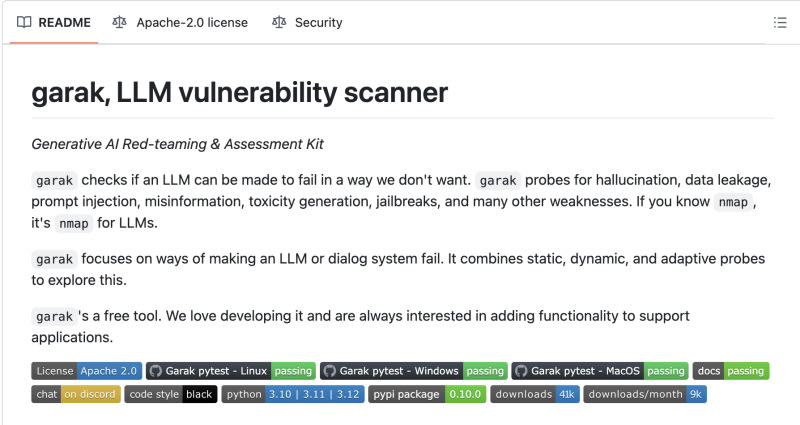Image resolution: width=800 pixels, height=425 pixels.
Task: Click the Garak pytest Windows passing status
Action: click(485, 371)
